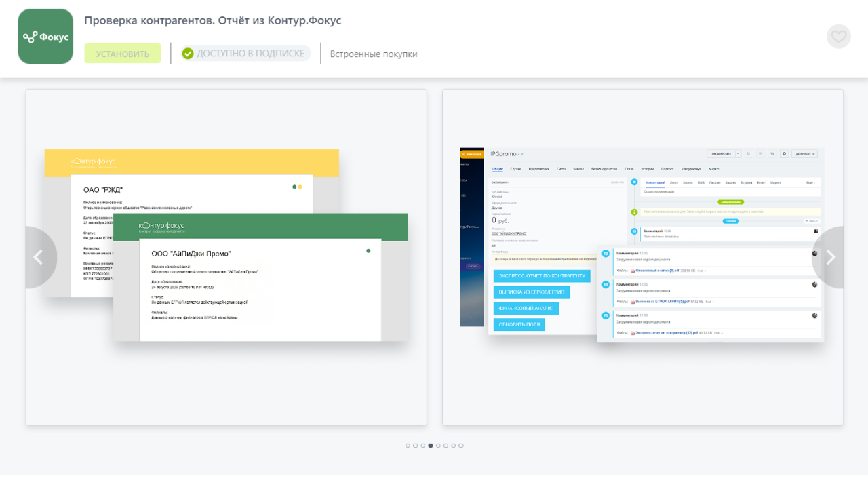
Task: Select the third carousel pagination dot
Action: [423, 446]
